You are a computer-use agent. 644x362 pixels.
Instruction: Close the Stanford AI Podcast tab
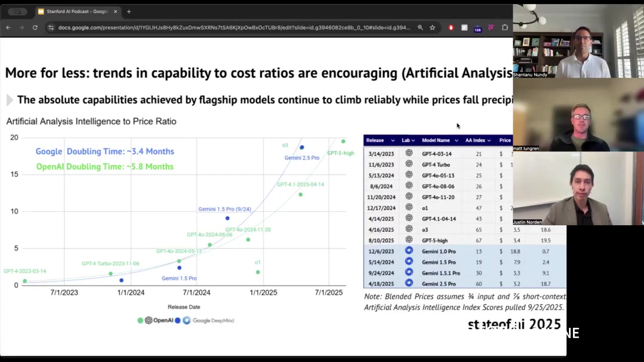click(x=115, y=12)
